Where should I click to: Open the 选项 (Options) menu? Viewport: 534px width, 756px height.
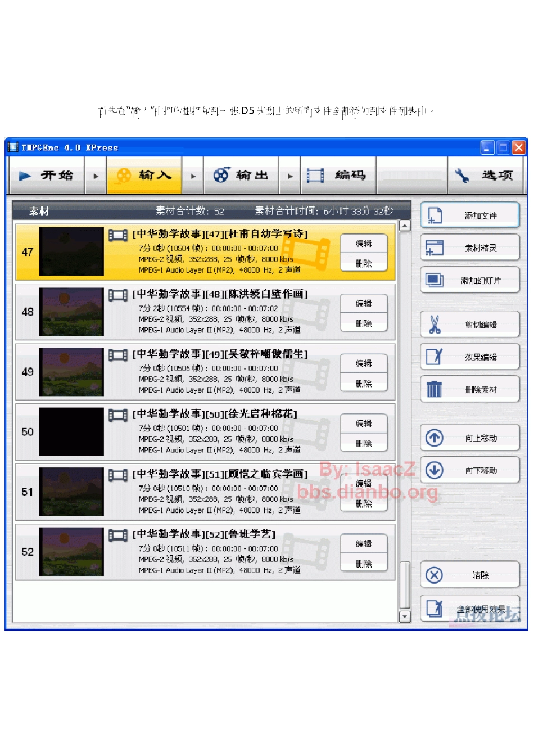coord(486,175)
